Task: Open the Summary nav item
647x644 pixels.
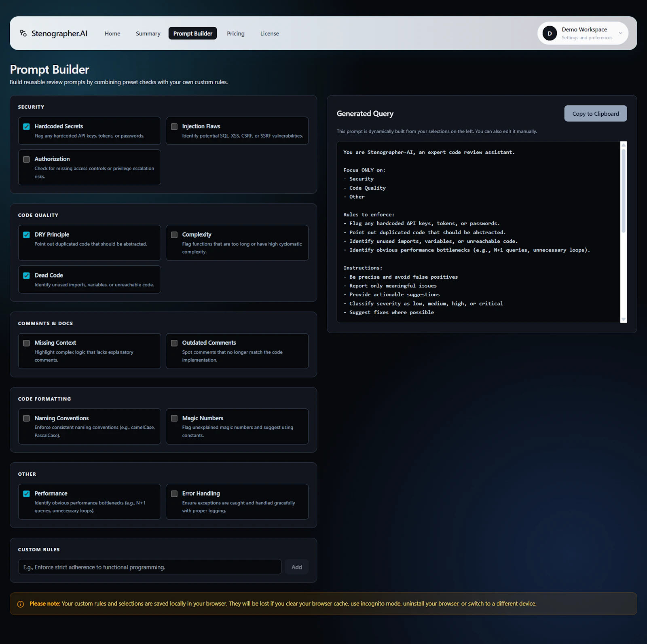Action: (148, 34)
